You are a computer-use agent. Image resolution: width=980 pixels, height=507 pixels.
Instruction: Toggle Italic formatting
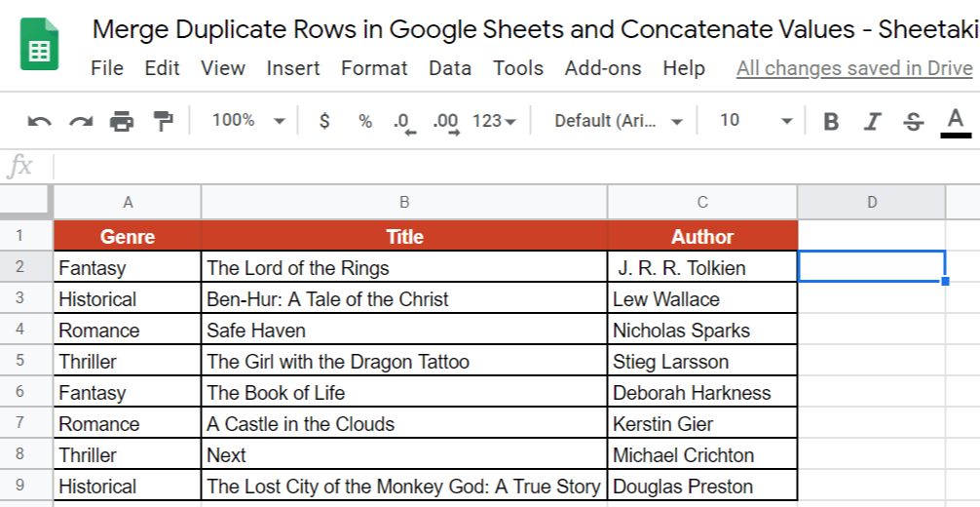[872, 121]
